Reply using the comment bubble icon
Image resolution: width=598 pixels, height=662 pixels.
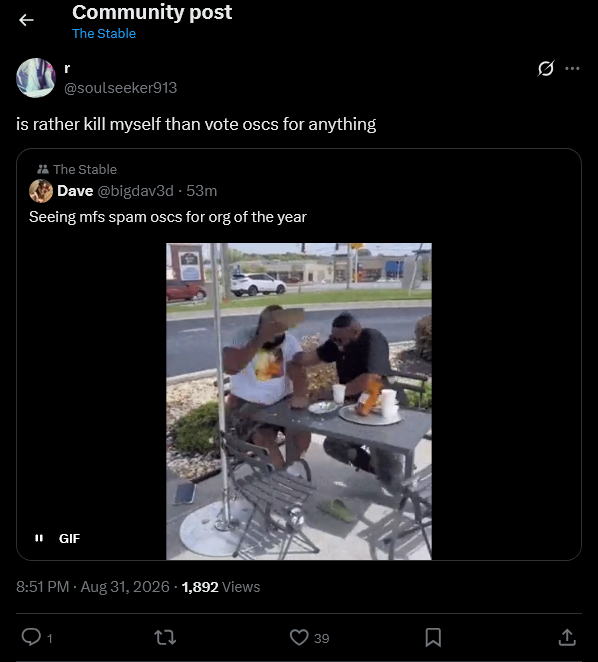click(x=31, y=637)
